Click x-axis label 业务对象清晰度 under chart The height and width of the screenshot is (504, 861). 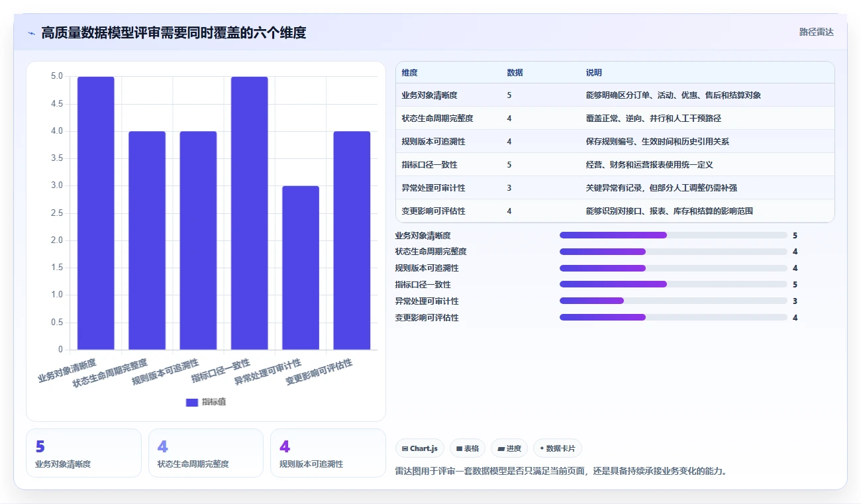pyautogui.click(x=68, y=371)
